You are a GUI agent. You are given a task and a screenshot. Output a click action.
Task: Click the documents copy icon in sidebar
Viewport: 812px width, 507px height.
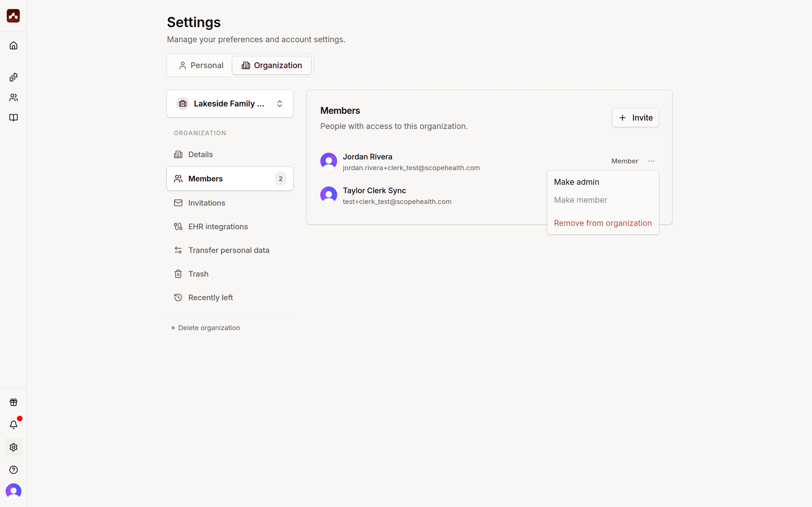[x=14, y=77]
